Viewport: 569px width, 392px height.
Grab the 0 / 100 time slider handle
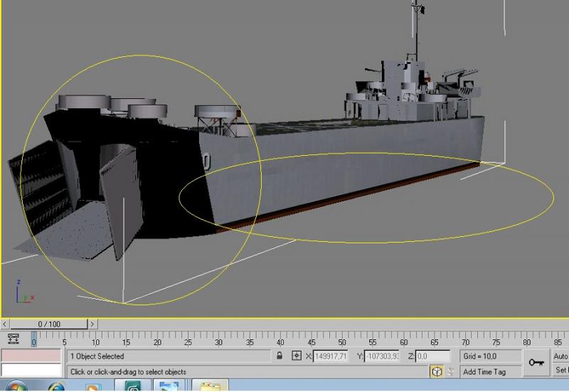[49, 324]
